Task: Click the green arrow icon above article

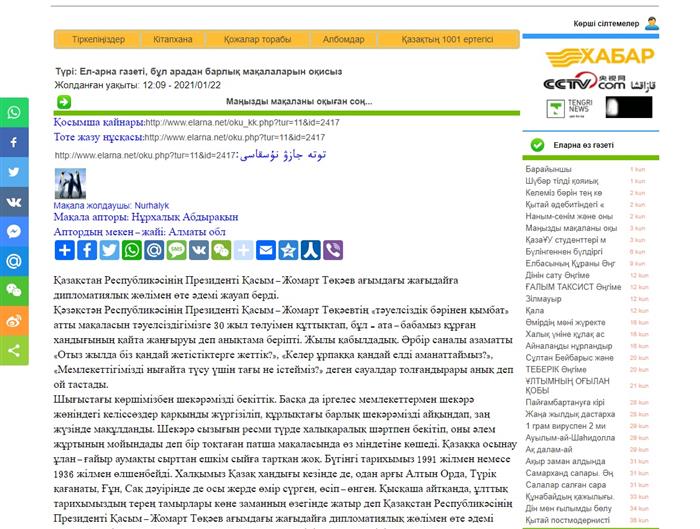Action: click(x=64, y=102)
